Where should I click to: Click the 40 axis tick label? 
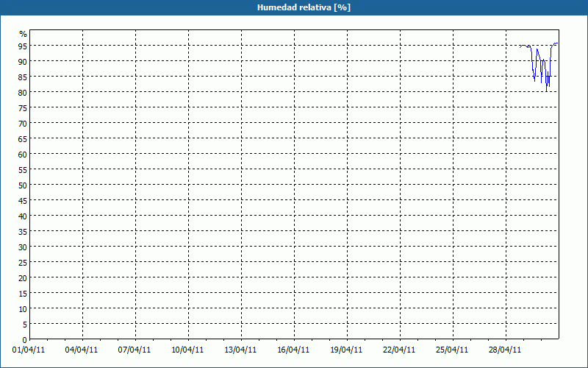[23, 216]
